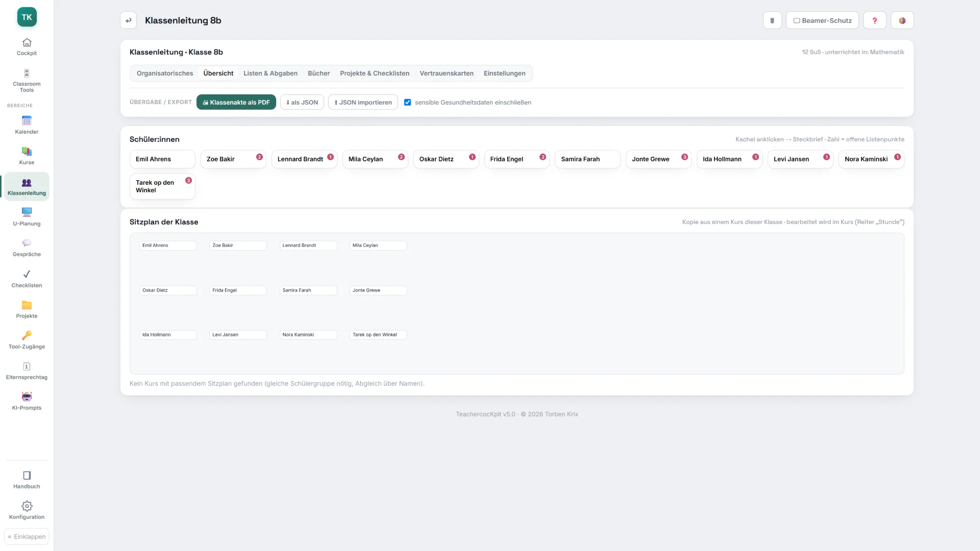Open Projekte folder icon
Image resolution: width=980 pixels, height=551 pixels.
pos(27,305)
